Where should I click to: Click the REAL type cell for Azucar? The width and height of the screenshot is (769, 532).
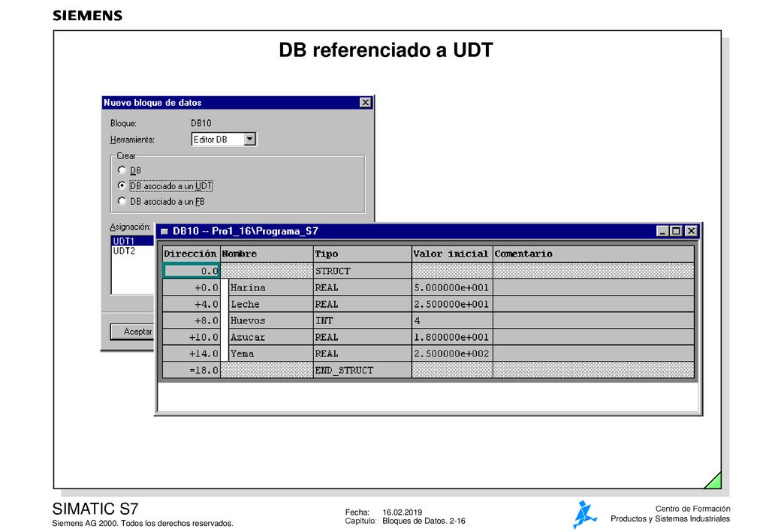coord(363,338)
